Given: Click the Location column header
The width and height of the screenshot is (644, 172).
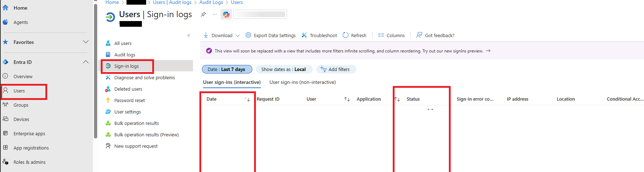Looking at the screenshot, I should (x=566, y=99).
